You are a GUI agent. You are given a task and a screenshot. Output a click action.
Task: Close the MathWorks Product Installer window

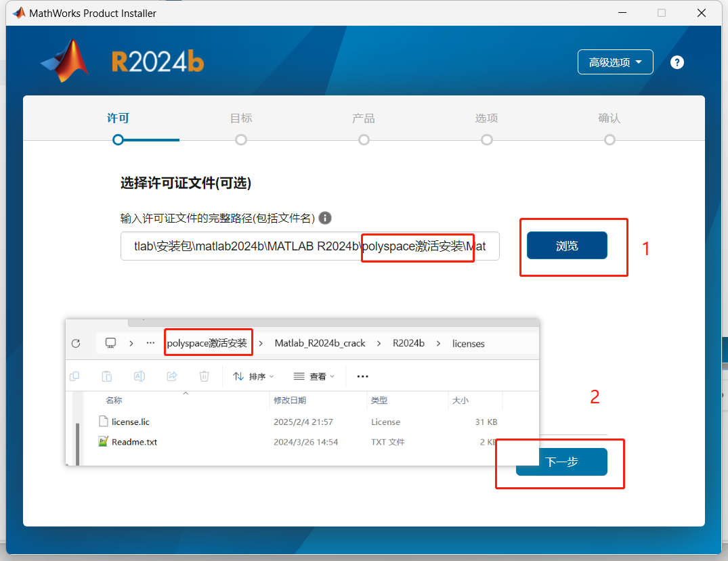click(x=702, y=13)
